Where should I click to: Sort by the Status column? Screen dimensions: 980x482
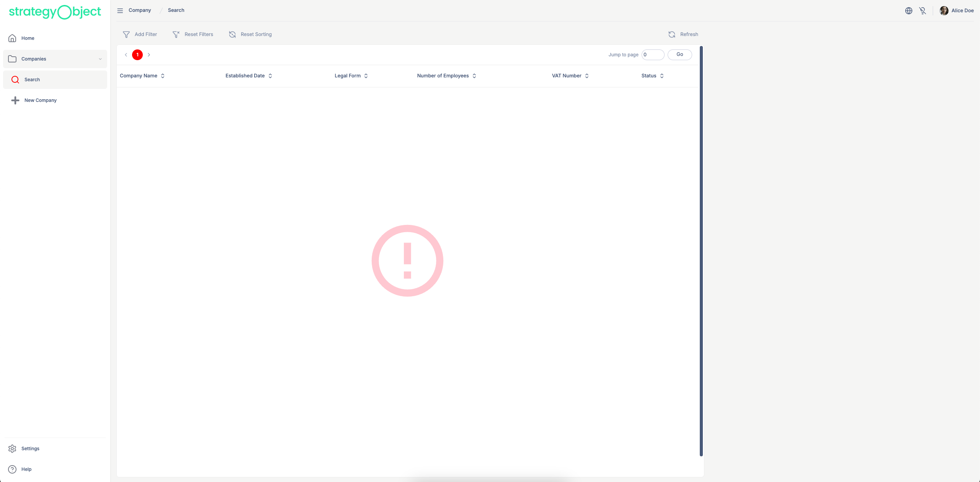click(661, 76)
